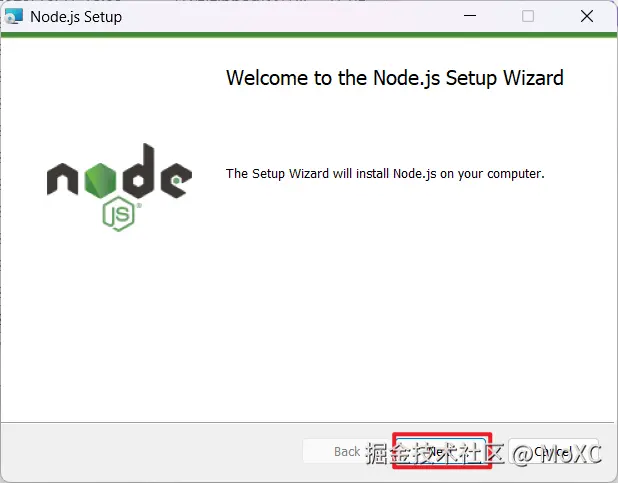
Task: Click the disabled Back button
Action: point(347,451)
